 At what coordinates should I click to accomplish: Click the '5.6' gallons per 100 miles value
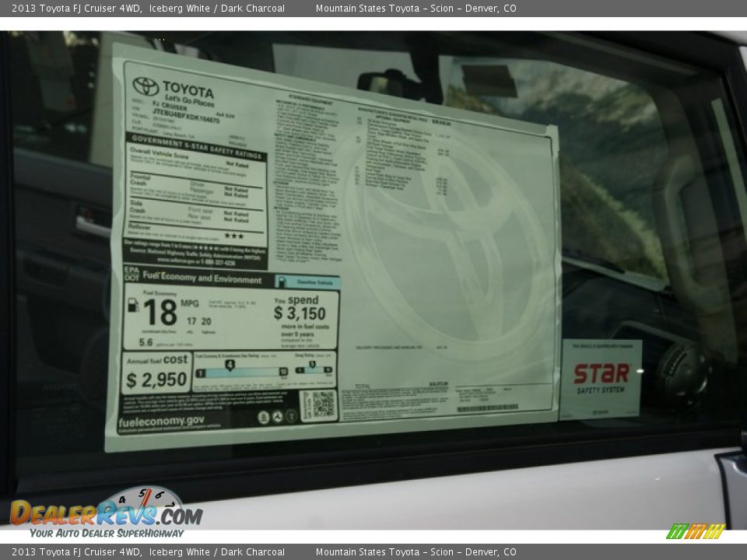point(146,342)
